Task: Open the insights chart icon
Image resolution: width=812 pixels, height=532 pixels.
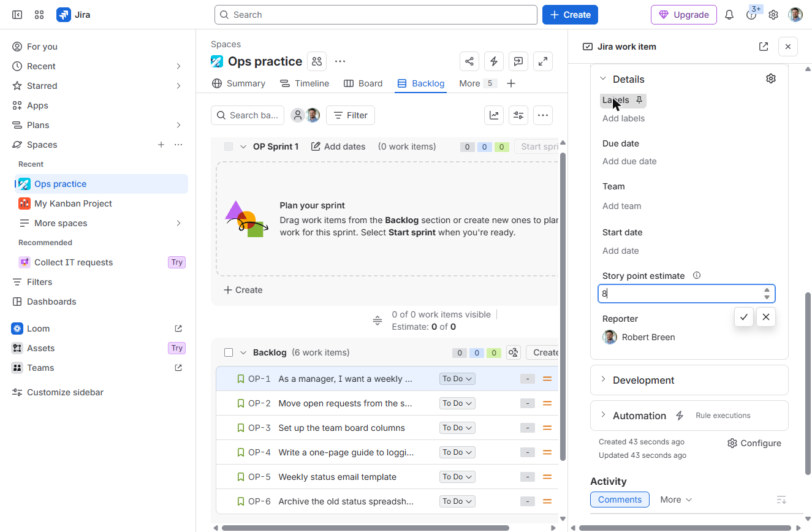Action: point(494,115)
